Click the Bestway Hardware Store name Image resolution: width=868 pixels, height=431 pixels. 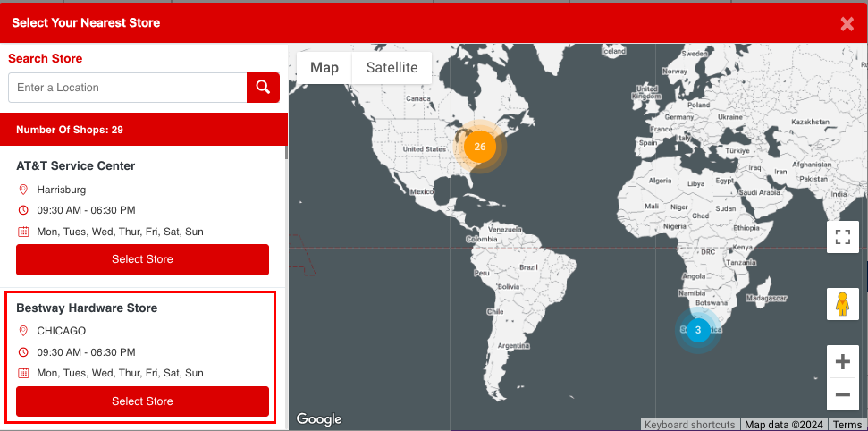(87, 308)
